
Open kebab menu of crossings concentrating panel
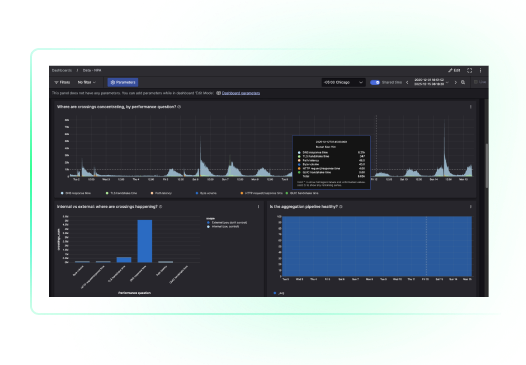click(470, 107)
